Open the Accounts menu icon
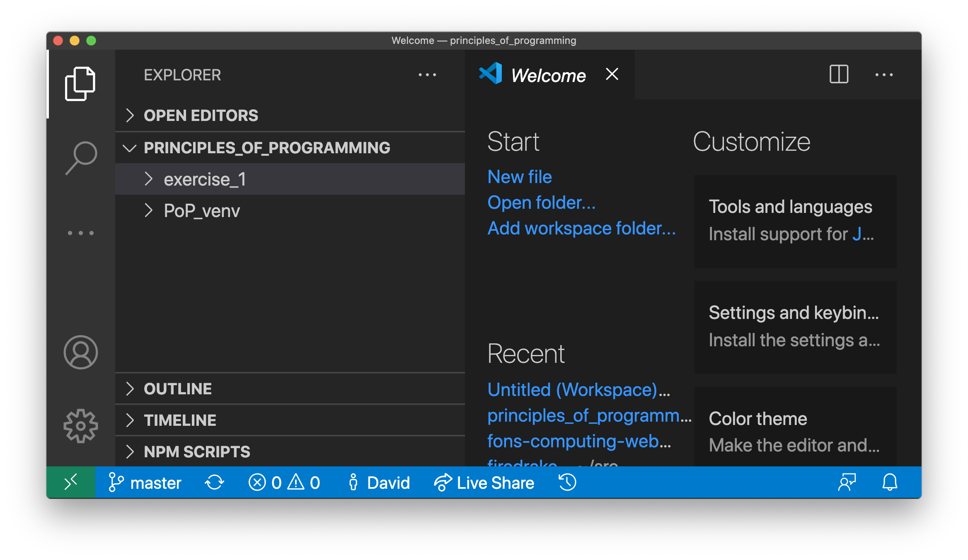968x560 pixels. pyautogui.click(x=81, y=352)
